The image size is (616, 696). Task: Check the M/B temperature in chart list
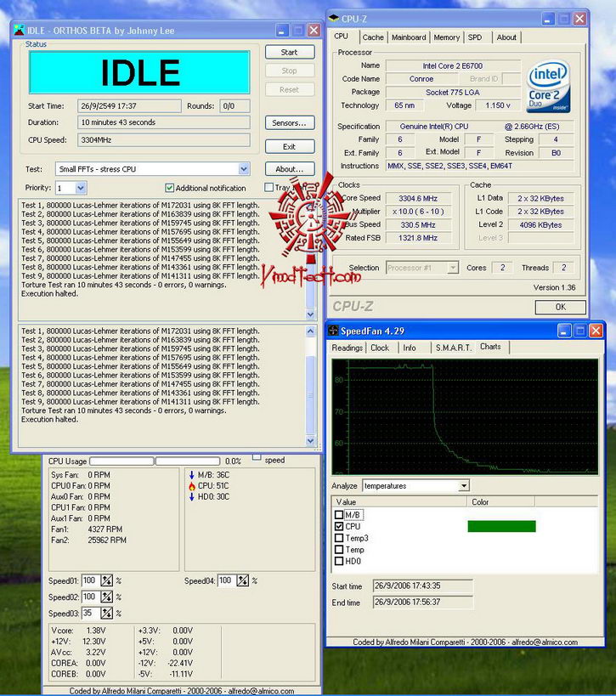[x=339, y=514]
